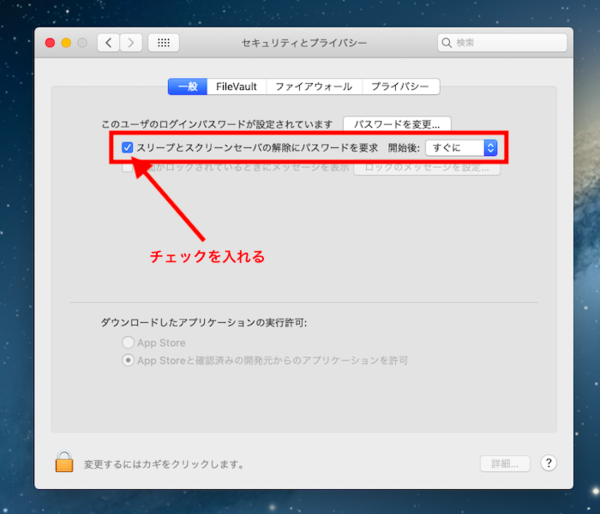Screen dimensions: 600x514
Task: Open the すぐに delay dropdown
Action: pos(461,148)
